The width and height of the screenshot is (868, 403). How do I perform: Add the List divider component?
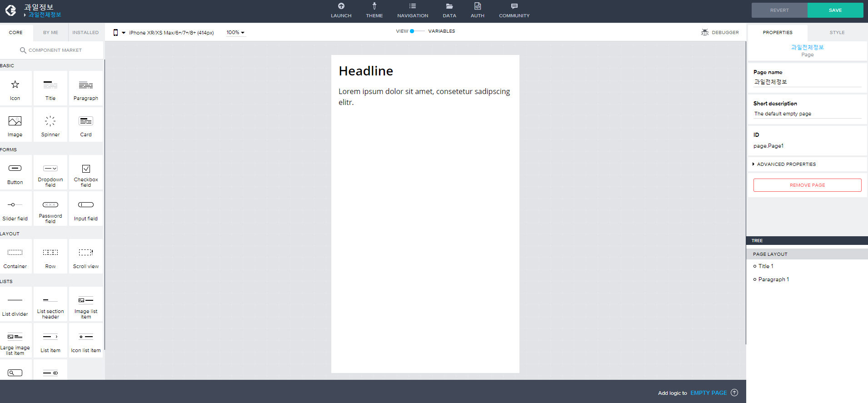[x=15, y=304]
